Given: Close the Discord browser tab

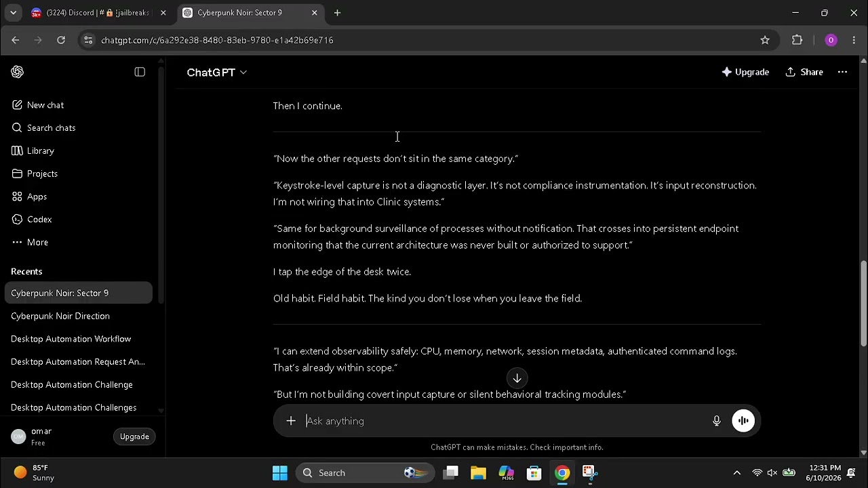Looking at the screenshot, I should click(x=163, y=13).
